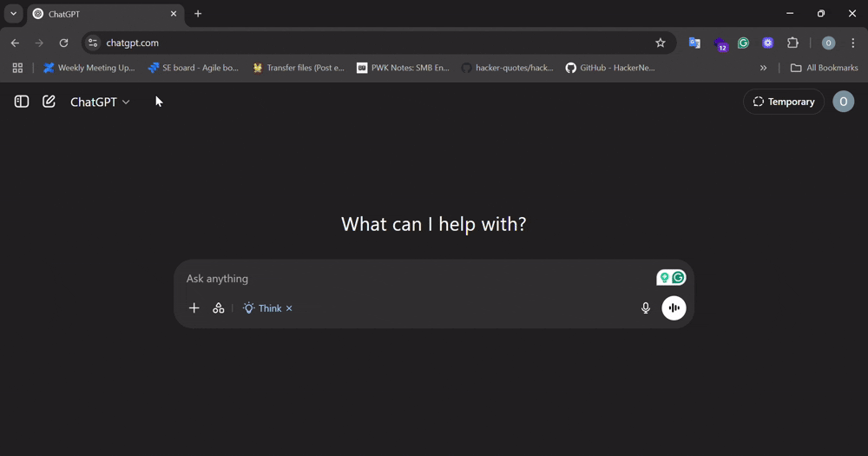Click the "What can I help with?" heading

(433, 224)
